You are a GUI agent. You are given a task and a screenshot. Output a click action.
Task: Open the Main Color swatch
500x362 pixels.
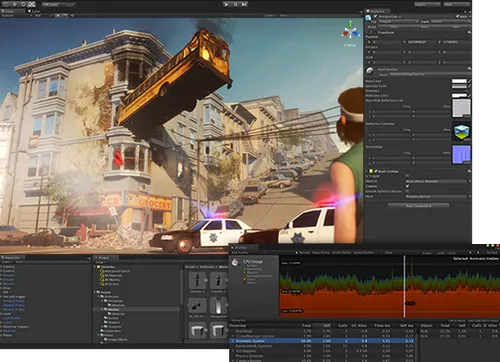(459, 81)
